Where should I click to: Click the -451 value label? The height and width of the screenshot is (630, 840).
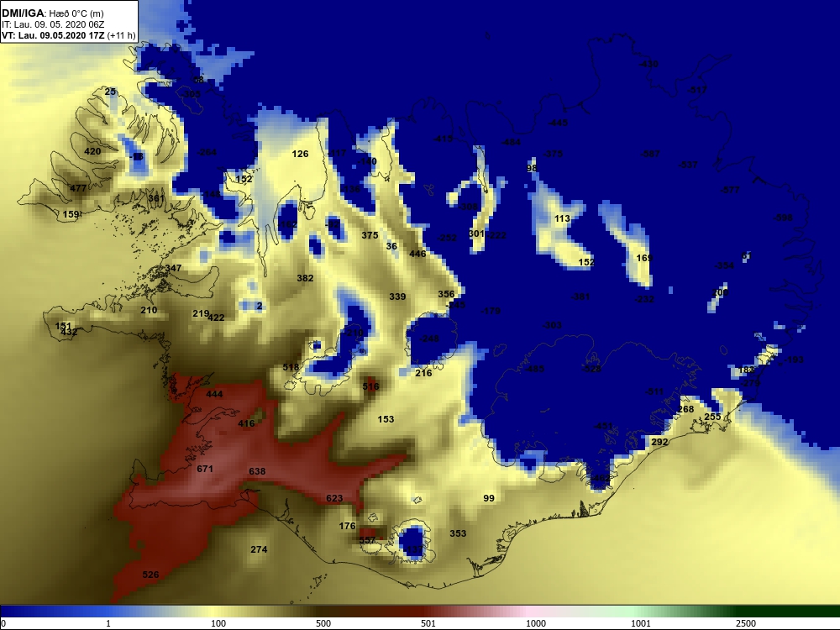tap(603, 427)
